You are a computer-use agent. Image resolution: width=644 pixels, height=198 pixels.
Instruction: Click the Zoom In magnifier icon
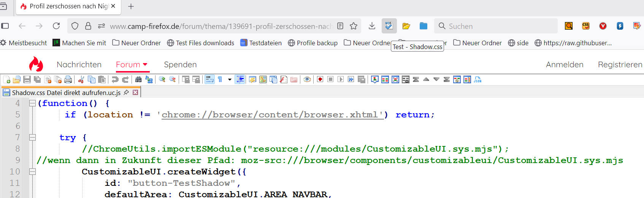(x=162, y=79)
